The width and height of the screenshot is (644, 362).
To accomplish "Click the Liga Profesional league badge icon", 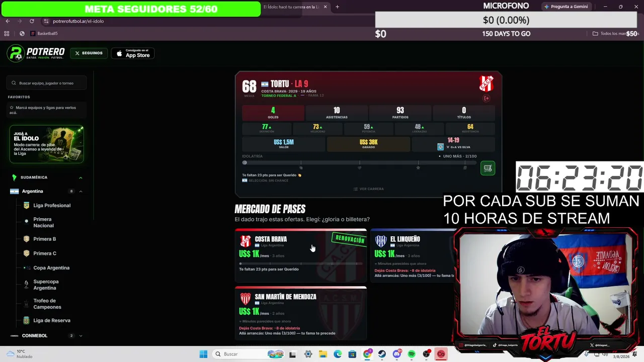I will [26, 205].
